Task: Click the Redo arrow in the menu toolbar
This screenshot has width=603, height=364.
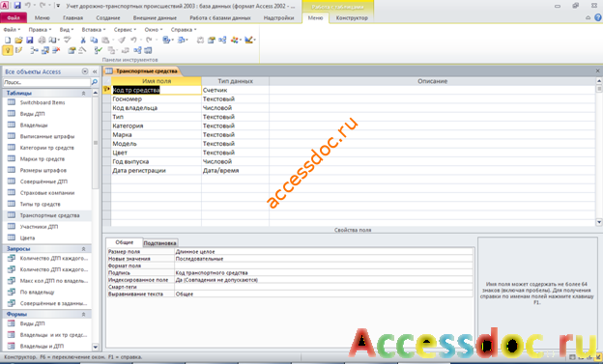Action: (149, 40)
